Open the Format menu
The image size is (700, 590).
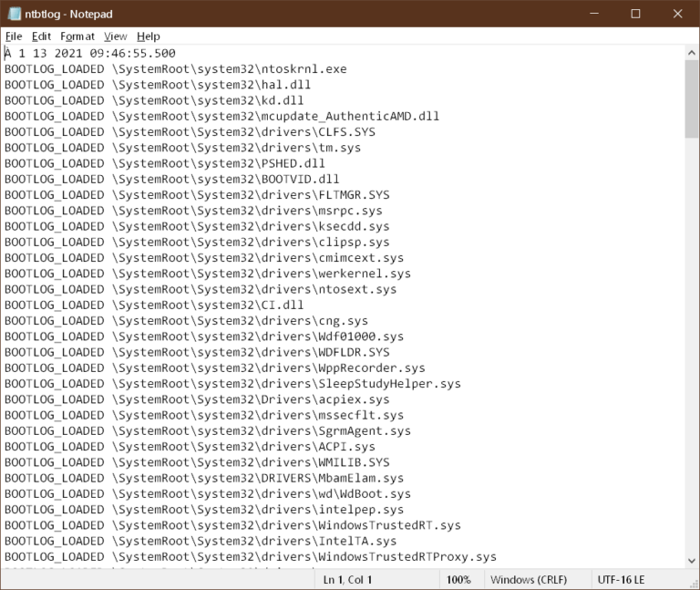(77, 36)
